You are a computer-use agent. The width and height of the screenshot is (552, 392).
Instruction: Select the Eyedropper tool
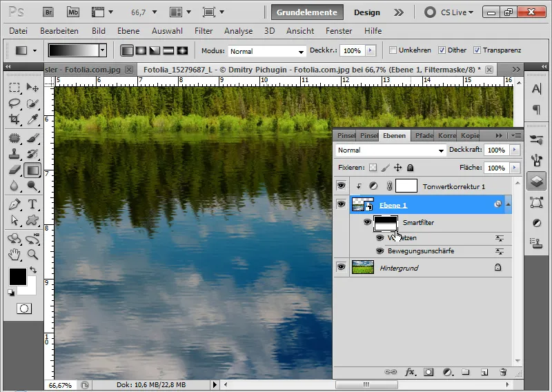(x=32, y=119)
